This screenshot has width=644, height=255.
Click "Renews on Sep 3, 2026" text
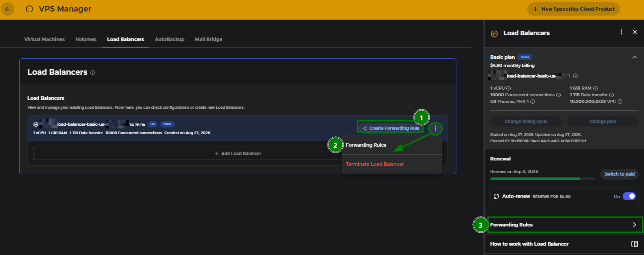[x=514, y=172]
